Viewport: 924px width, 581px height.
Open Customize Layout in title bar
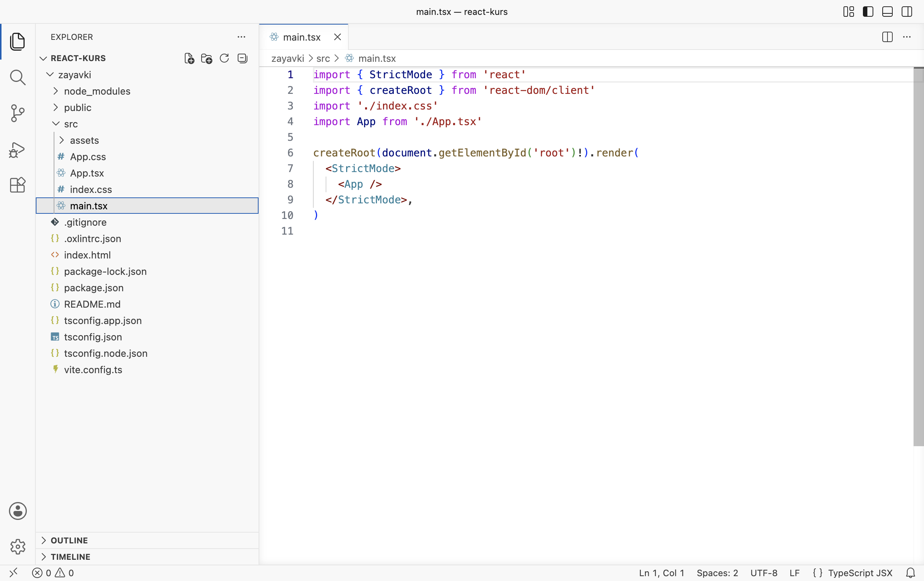tap(848, 12)
